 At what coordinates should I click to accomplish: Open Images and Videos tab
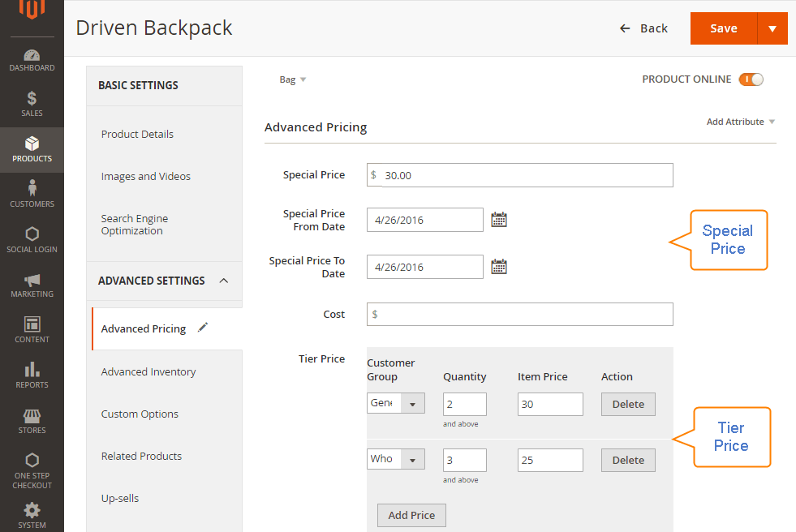146,177
